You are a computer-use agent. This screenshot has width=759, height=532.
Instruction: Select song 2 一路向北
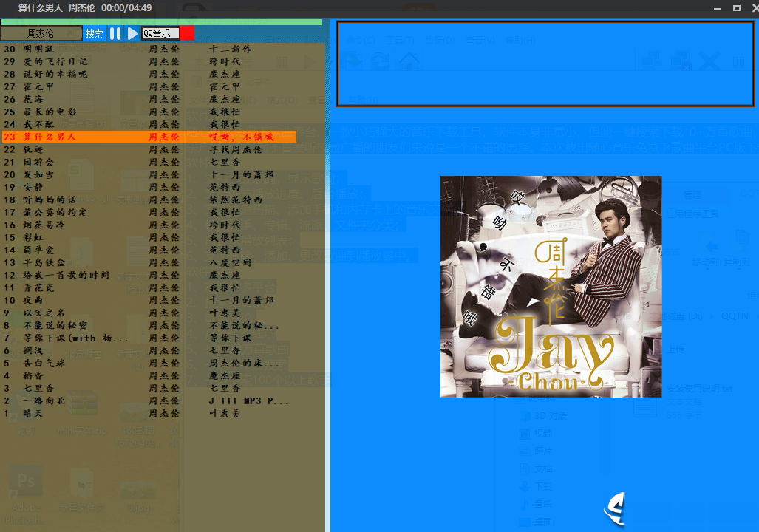click(x=149, y=400)
